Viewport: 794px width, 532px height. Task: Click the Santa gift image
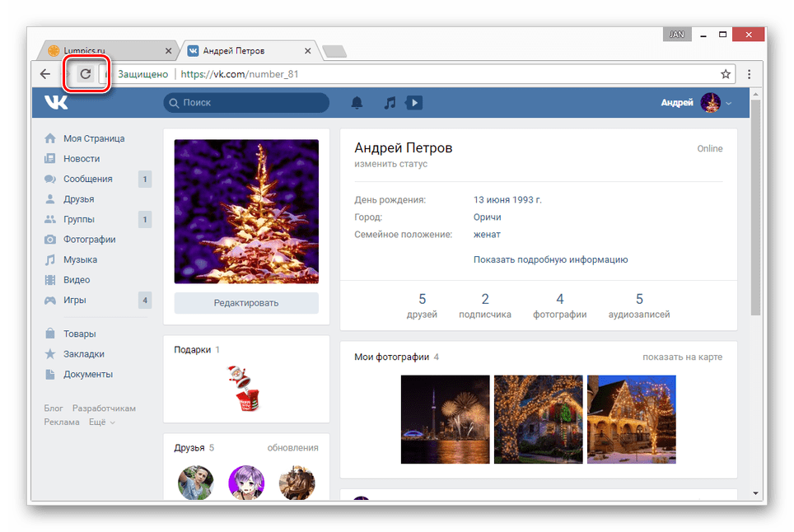point(241,387)
